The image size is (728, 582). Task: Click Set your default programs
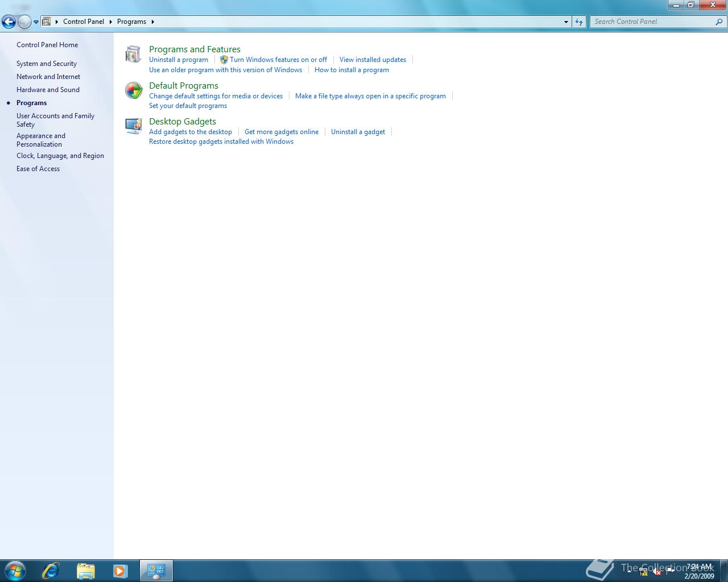click(x=188, y=106)
